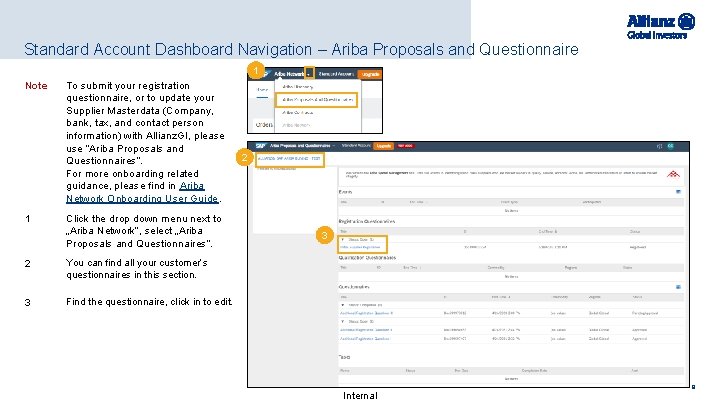
Task: Click the Events table options icon
Action: (678, 192)
